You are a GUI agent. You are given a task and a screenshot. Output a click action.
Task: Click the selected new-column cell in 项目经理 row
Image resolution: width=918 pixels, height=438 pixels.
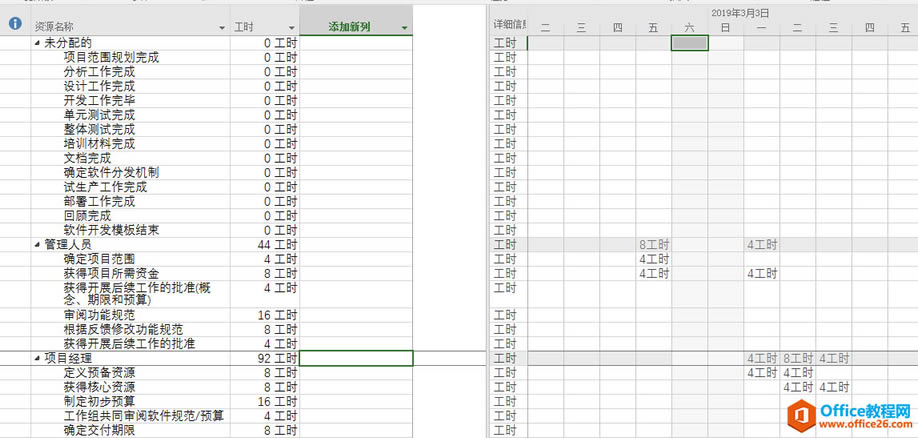[356, 358]
